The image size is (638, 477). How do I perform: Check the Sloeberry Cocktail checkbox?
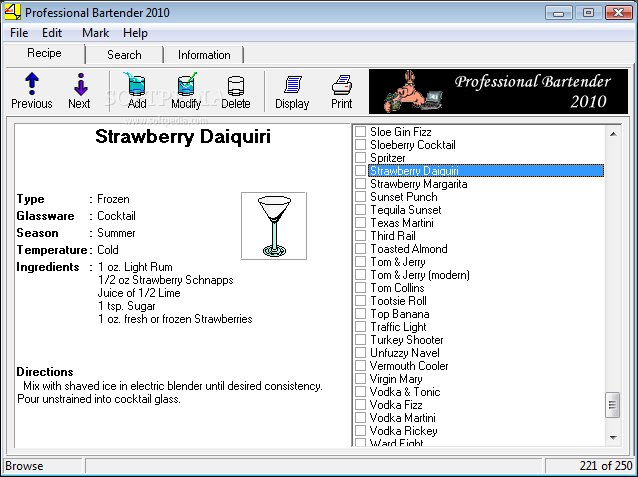click(361, 144)
